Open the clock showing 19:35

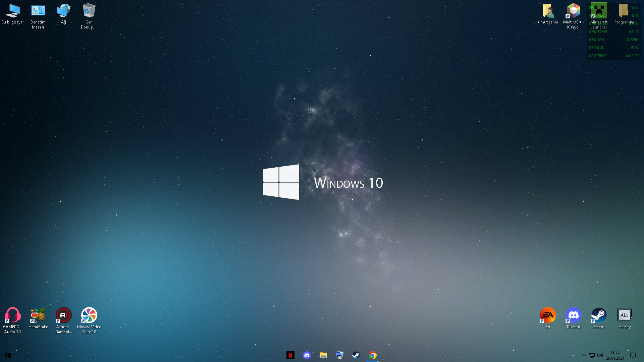coord(615,355)
